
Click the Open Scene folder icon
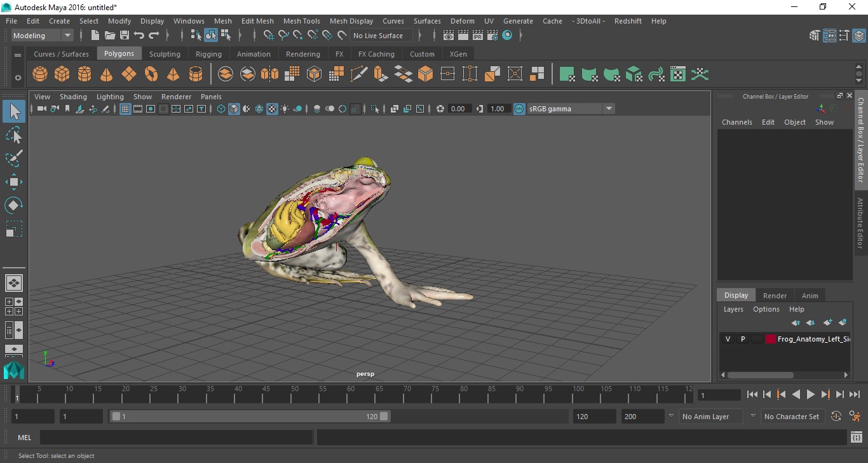pyautogui.click(x=110, y=36)
